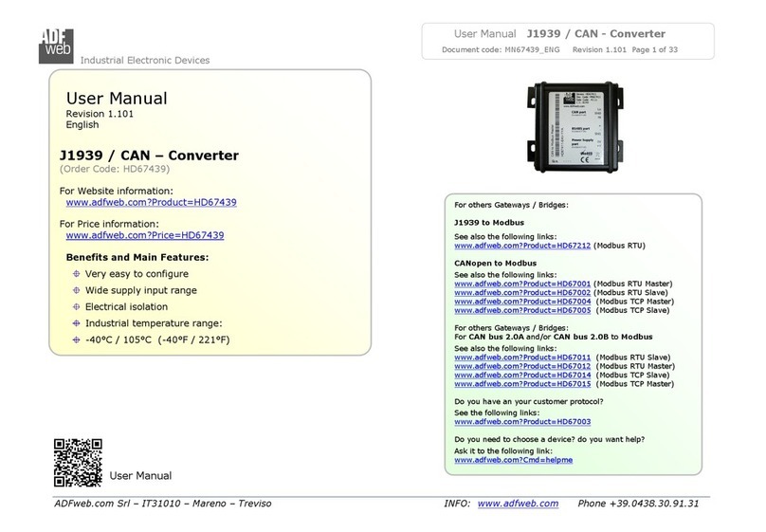Click the QR code beside User Manual
Screen dimensions: 766x532
78,463
